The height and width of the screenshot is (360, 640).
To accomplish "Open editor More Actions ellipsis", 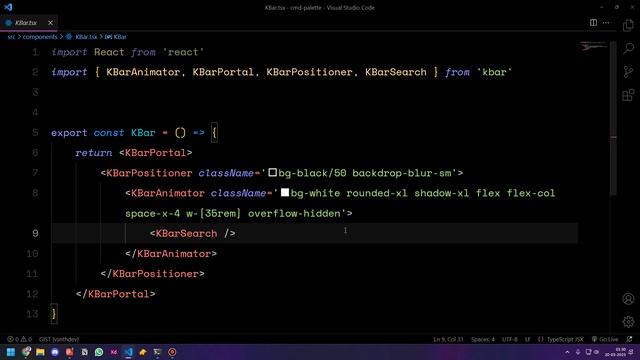I will tap(606, 23).
